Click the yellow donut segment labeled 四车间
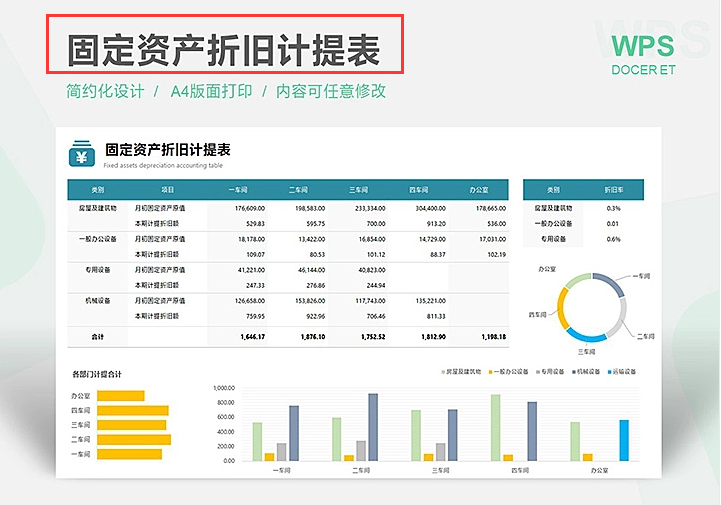This screenshot has width=721, height=505. click(x=562, y=307)
